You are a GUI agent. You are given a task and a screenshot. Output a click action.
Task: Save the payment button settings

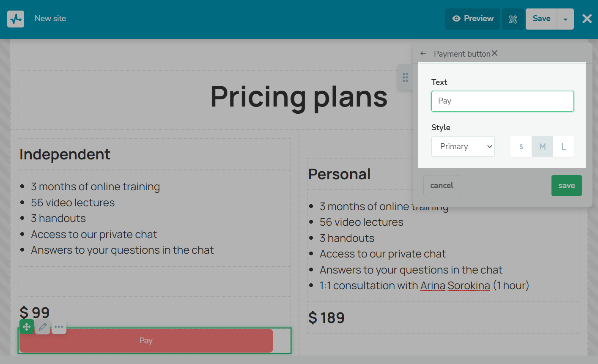[567, 186]
